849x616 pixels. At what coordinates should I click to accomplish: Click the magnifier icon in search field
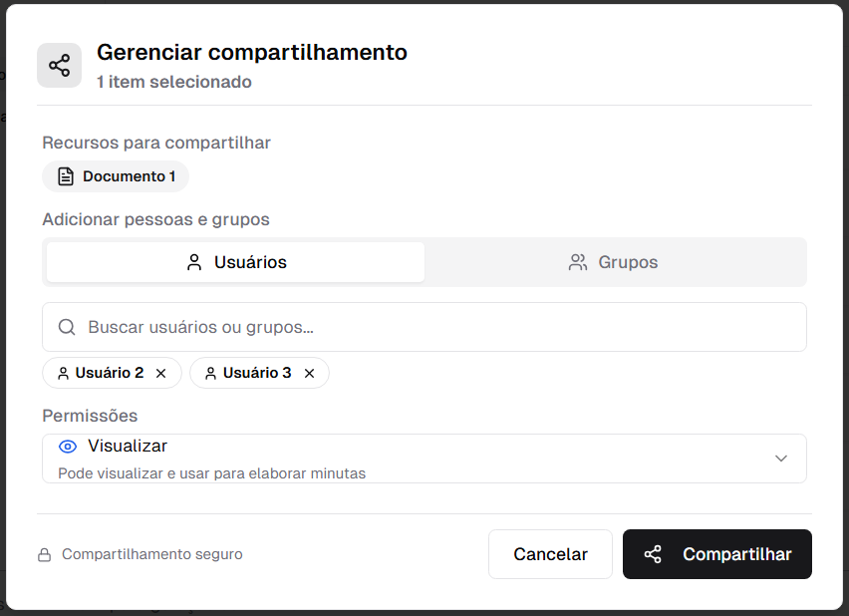tap(67, 327)
